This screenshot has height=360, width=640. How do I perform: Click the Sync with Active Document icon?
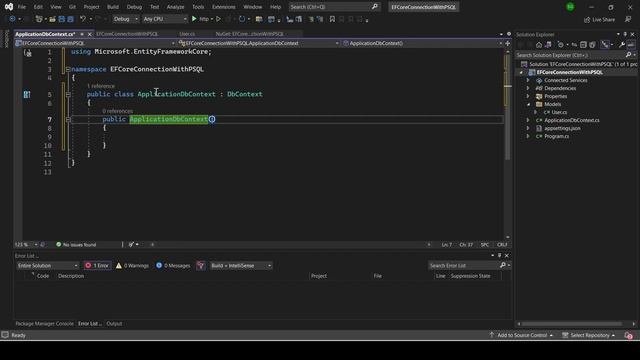pyautogui.click(x=574, y=45)
